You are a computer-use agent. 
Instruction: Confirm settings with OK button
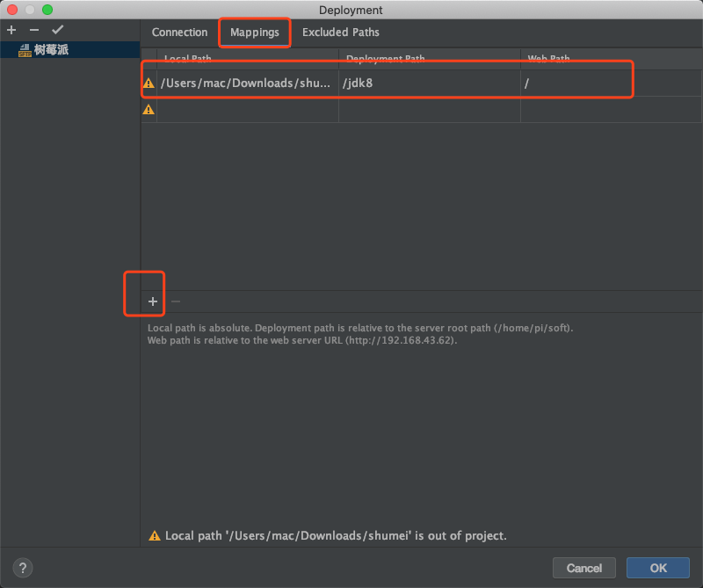[657, 568]
